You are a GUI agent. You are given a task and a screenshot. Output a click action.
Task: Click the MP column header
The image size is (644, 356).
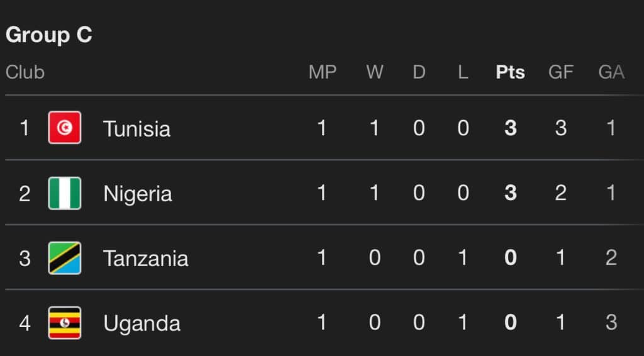[322, 72]
